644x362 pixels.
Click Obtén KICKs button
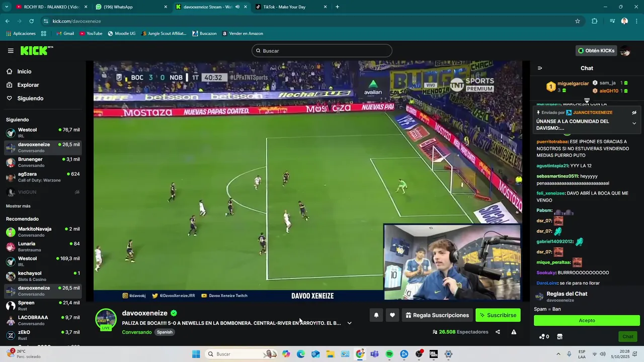pos(596,51)
